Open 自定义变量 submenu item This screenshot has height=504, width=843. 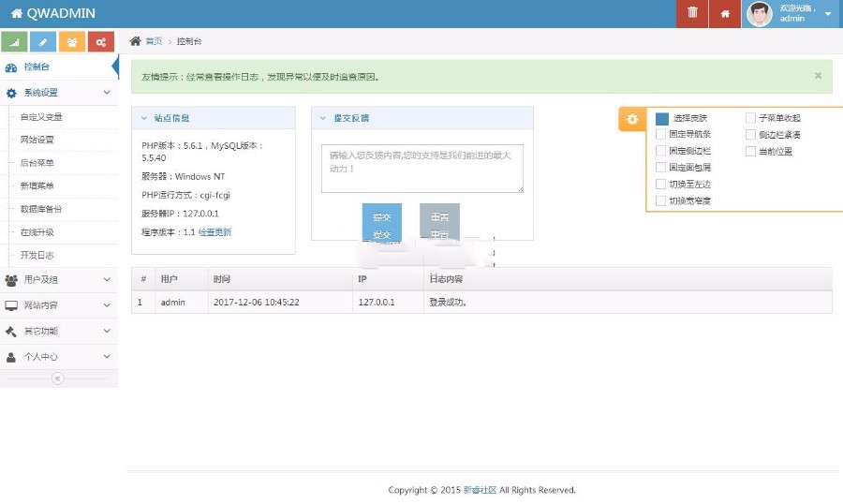click(x=41, y=117)
